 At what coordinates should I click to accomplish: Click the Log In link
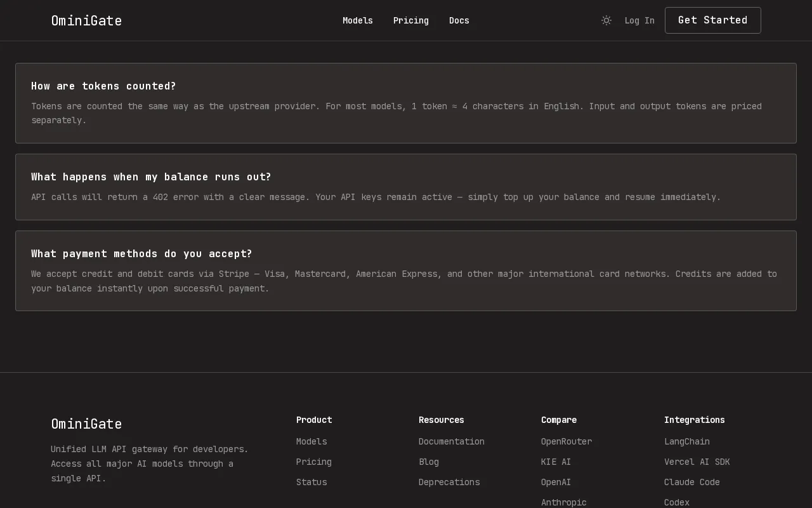pyautogui.click(x=639, y=20)
